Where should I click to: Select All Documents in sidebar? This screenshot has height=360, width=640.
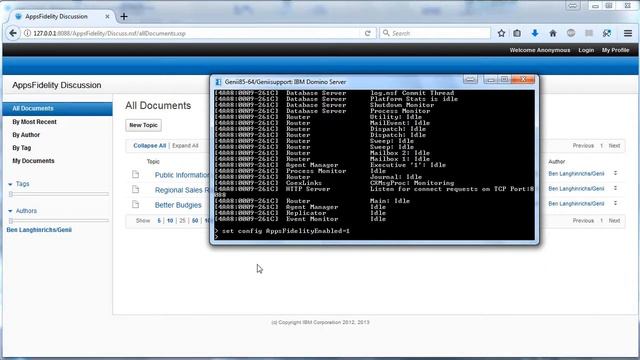coord(57,109)
